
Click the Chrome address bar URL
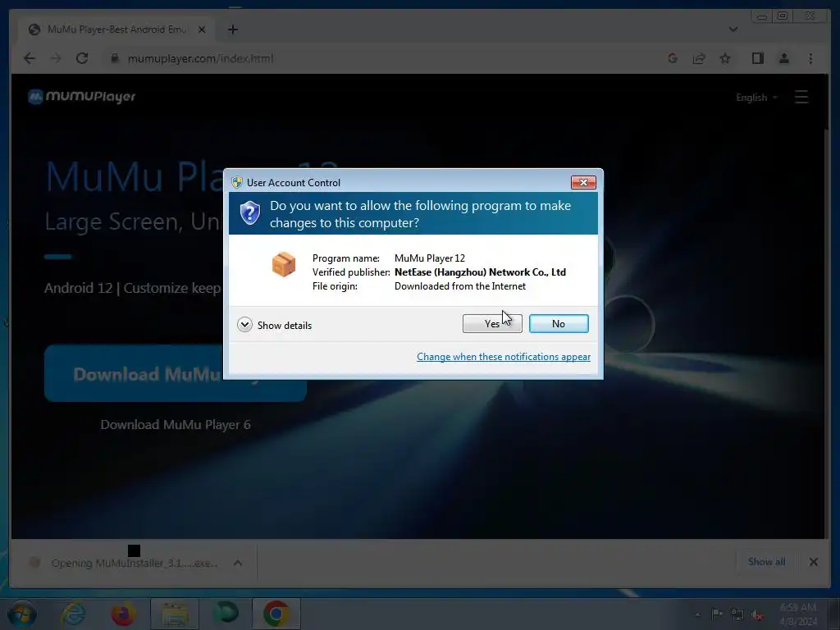tap(200, 58)
